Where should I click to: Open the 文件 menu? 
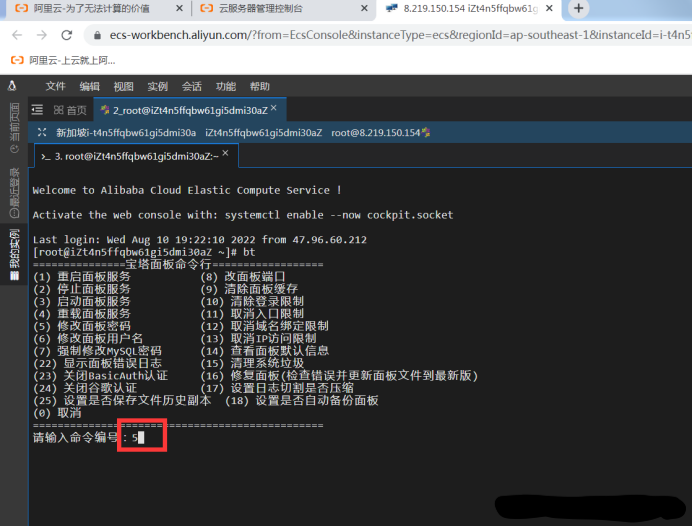(x=55, y=86)
